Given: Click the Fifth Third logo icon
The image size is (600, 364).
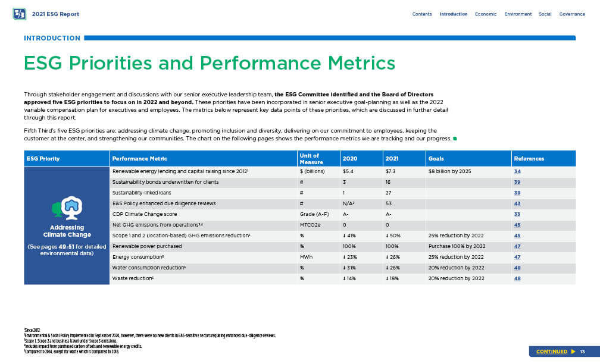Looking at the screenshot, I should coord(19,14).
